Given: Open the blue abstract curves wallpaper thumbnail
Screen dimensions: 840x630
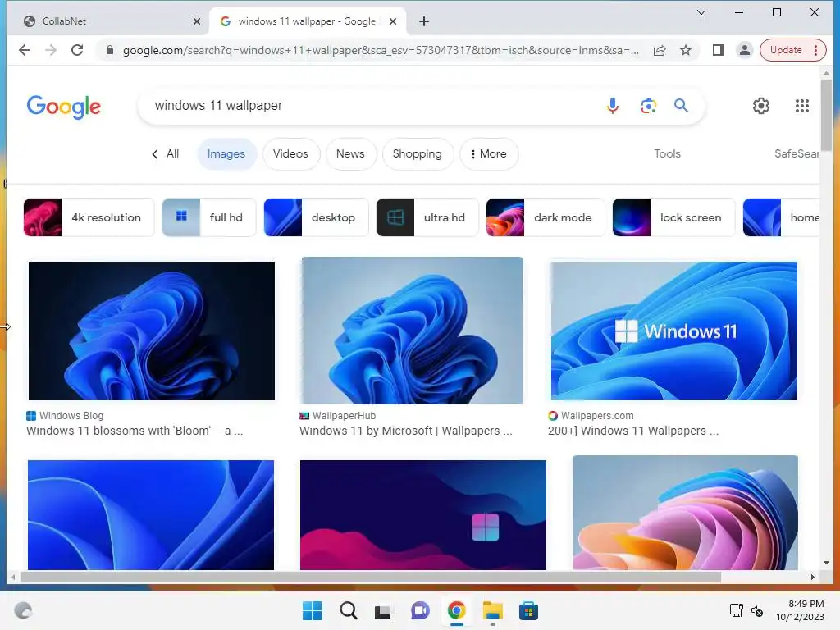Looking at the screenshot, I should click(x=151, y=515).
